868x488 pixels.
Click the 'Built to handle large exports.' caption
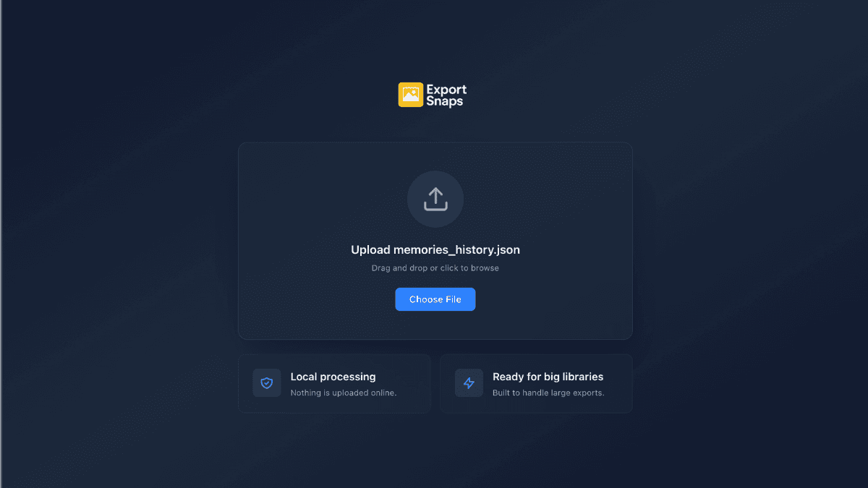click(x=548, y=393)
